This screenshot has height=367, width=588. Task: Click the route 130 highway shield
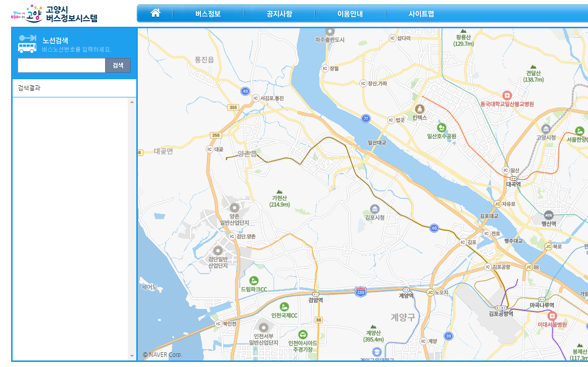coord(360,292)
